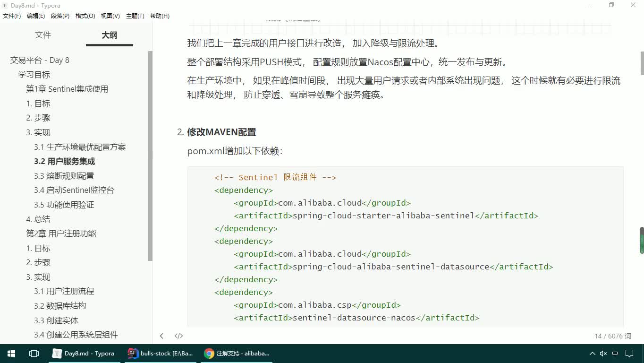Open the notification center icon
Image resolution: width=644 pixels, height=363 pixels.
click(x=629, y=353)
